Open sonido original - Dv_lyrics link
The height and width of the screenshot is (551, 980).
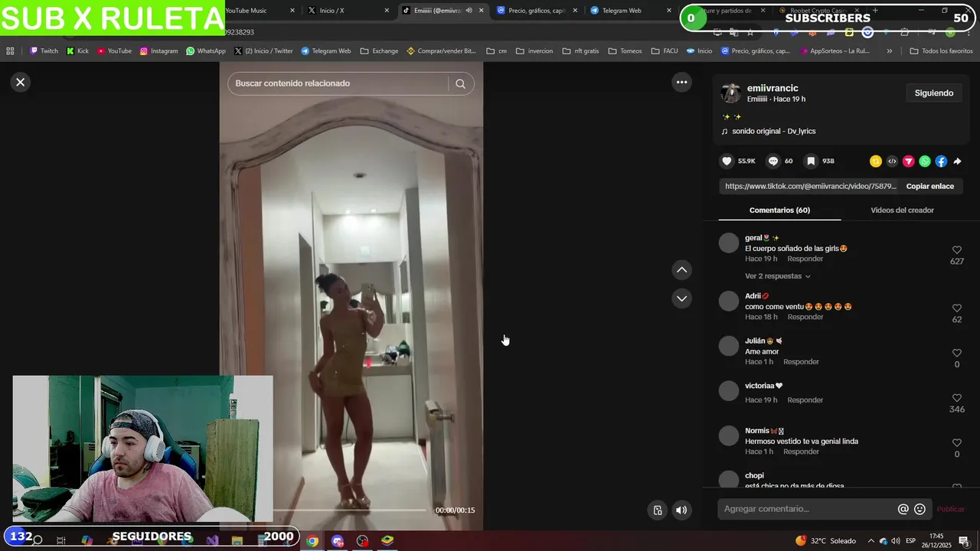[773, 131]
